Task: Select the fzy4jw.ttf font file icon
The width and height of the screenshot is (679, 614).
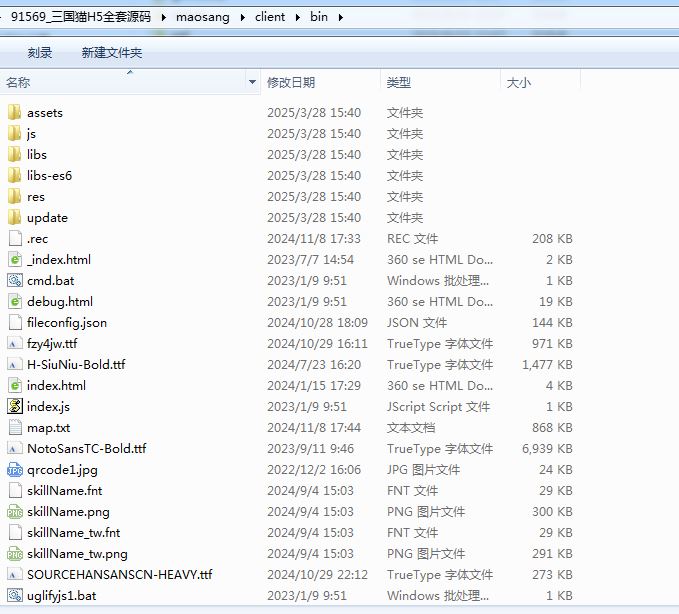Action: tap(14, 343)
